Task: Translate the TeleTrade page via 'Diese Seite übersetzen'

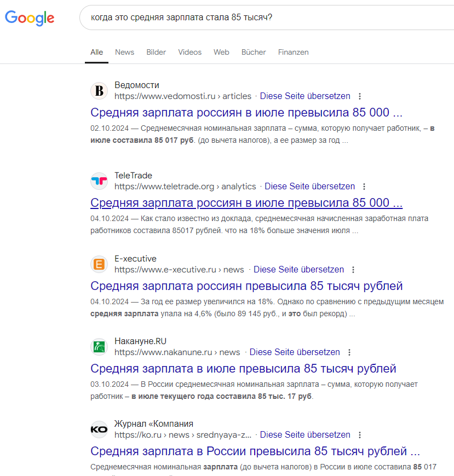Action: pos(309,187)
